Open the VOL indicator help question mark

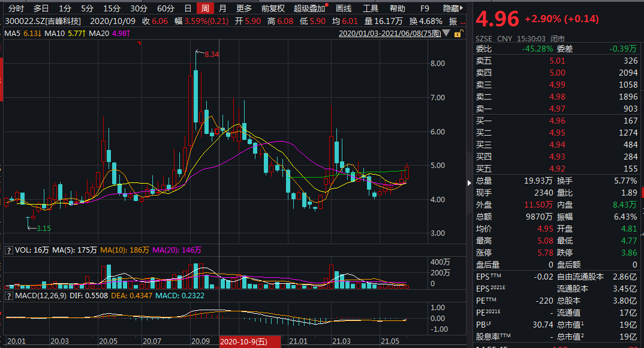click(8, 250)
